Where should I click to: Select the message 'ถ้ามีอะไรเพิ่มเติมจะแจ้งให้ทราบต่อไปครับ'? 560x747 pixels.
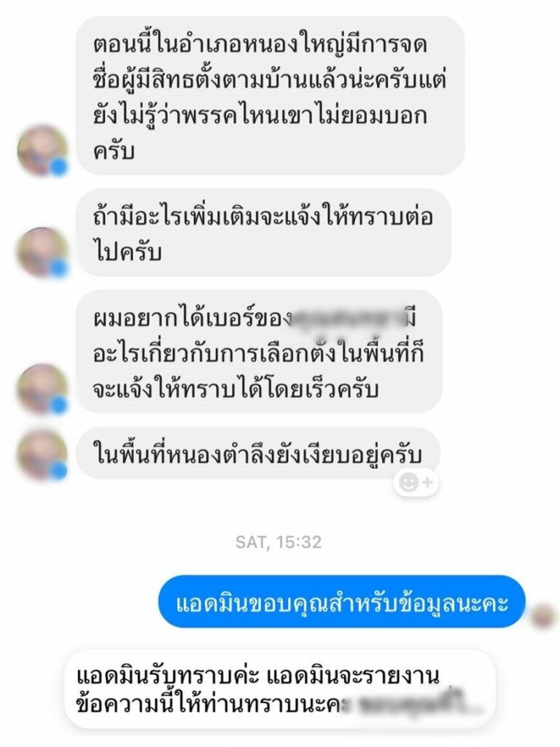(264, 233)
